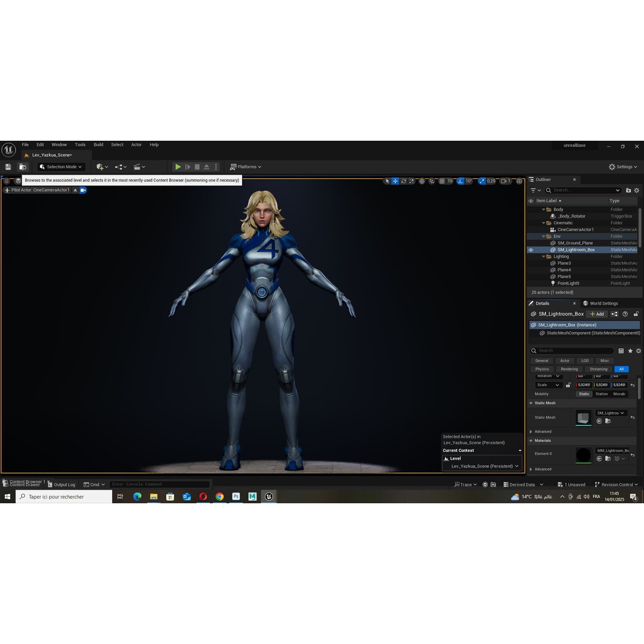Open the Settings dropdown

(x=623, y=167)
